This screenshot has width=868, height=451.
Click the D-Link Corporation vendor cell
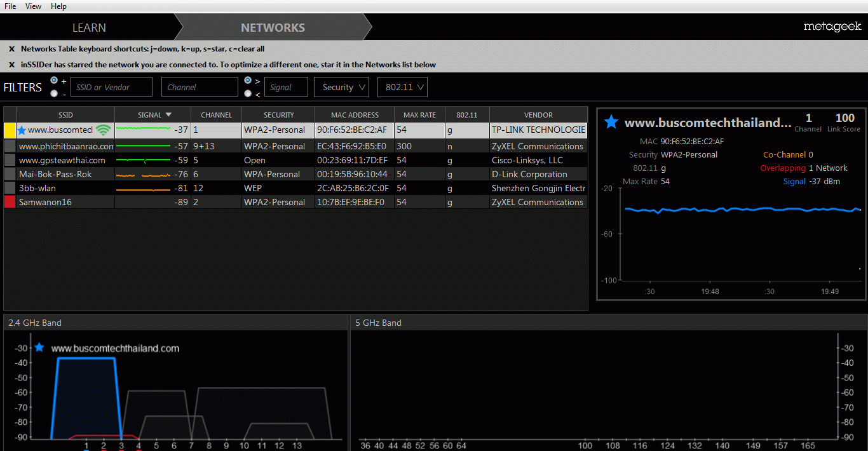538,174
